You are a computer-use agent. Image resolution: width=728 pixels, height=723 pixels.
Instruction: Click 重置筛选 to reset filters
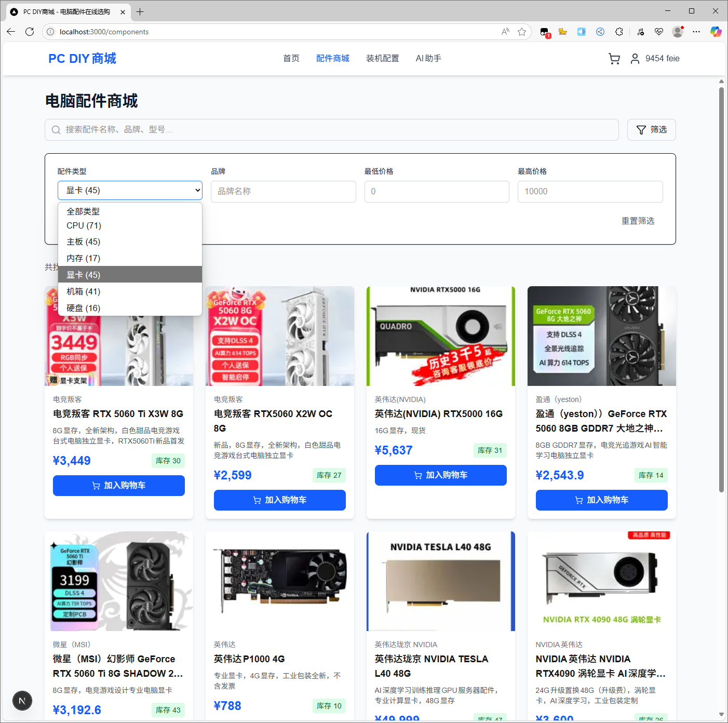point(637,221)
